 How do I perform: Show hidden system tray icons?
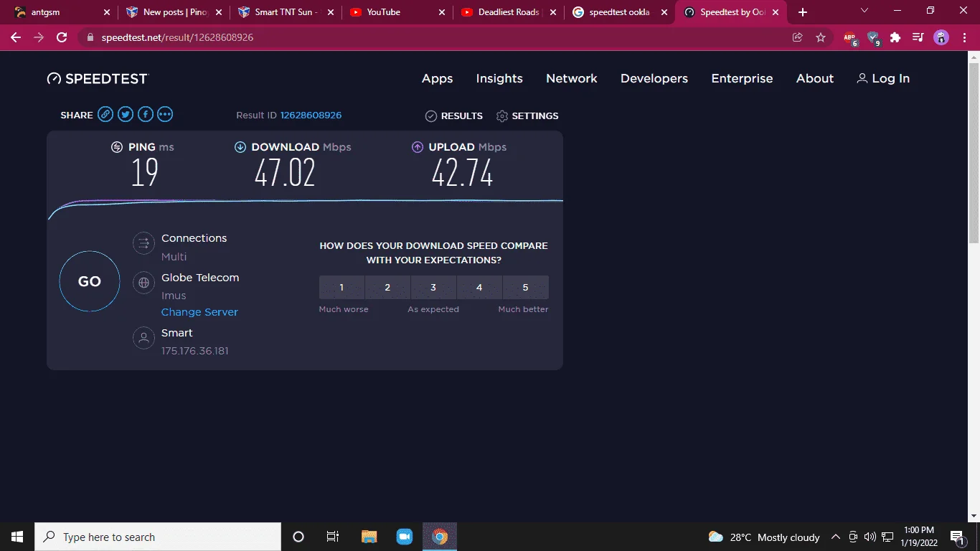[836, 537]
